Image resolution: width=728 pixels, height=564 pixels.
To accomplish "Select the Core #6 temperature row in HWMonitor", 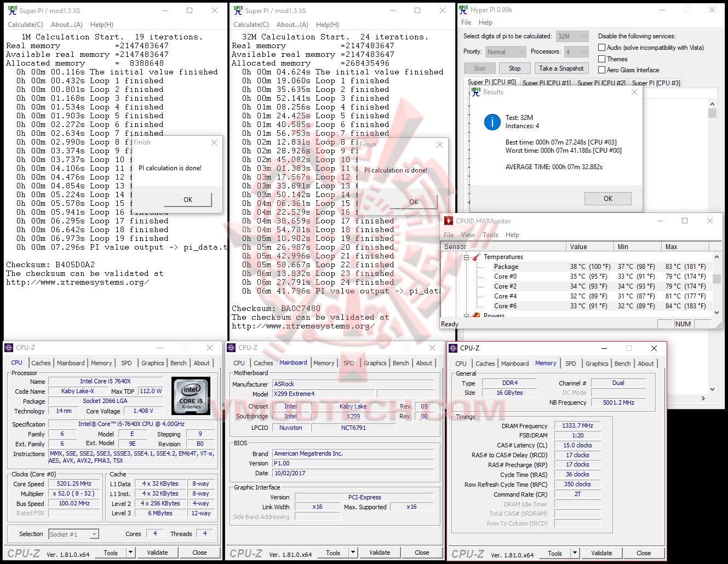I will [577, 306].
